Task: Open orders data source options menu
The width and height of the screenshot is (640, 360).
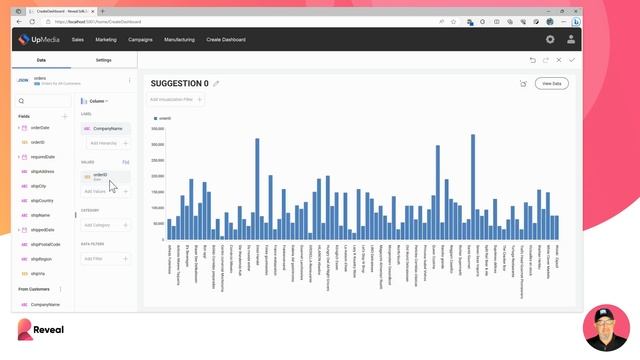Action: tap(130, 80)
